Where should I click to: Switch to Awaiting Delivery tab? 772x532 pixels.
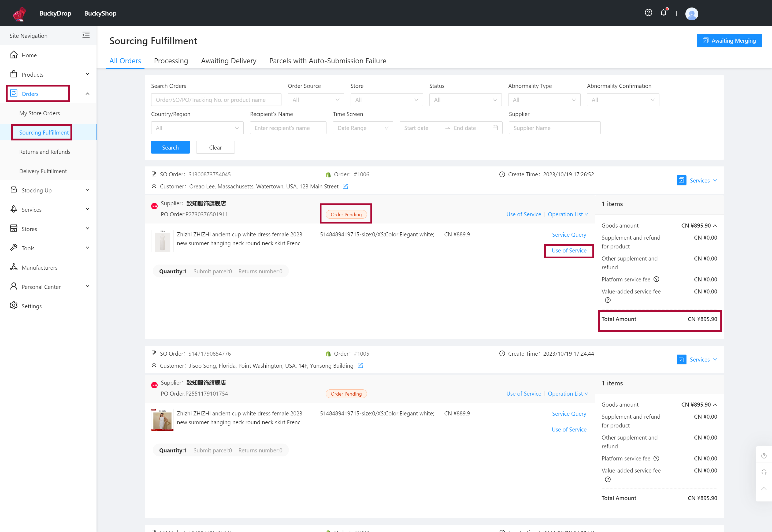[228, 60]
